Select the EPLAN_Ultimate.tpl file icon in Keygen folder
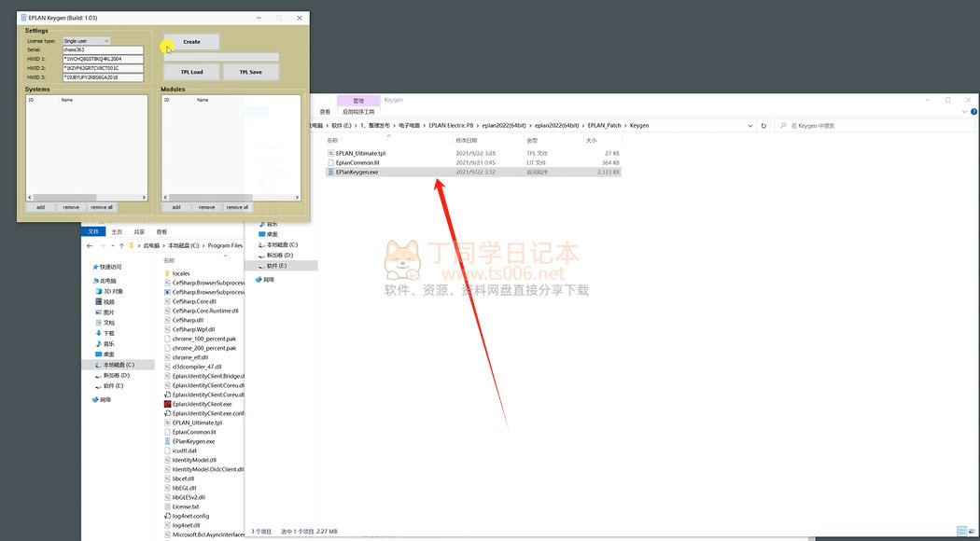 [x=330, y=153]
